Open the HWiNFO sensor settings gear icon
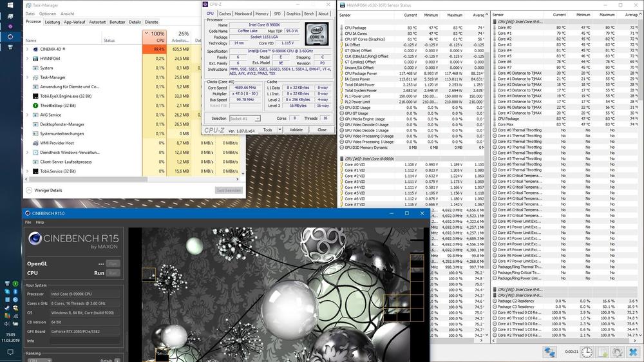The height and width of the screenshot is (362, 644). (617, 352)
